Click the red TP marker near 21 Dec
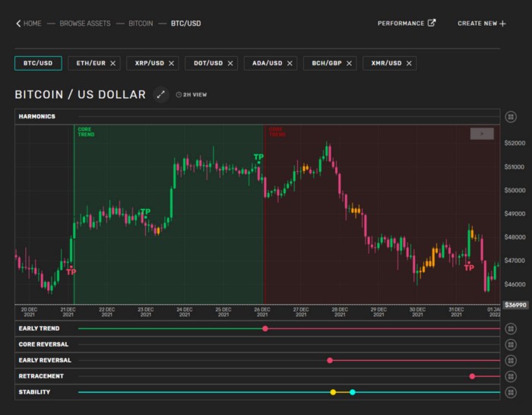532x415 pixels. pyautogui.click(x=71, y=271)
